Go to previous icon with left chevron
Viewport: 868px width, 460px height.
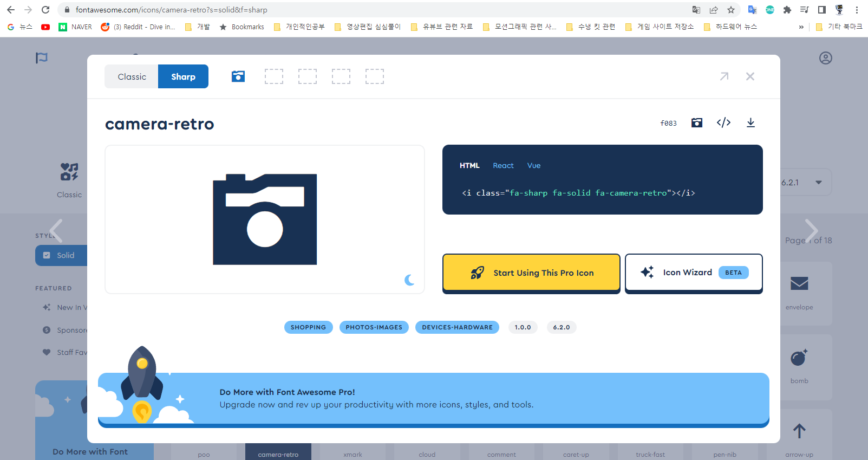(56, 231)
